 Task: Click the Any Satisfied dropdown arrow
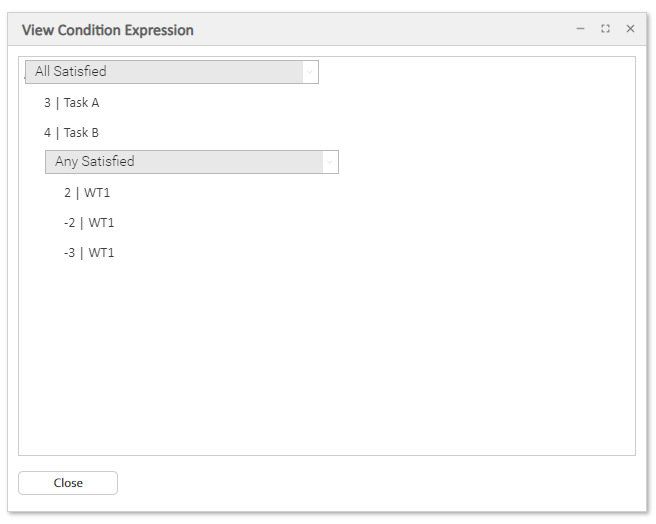click(x=329, y=162)
